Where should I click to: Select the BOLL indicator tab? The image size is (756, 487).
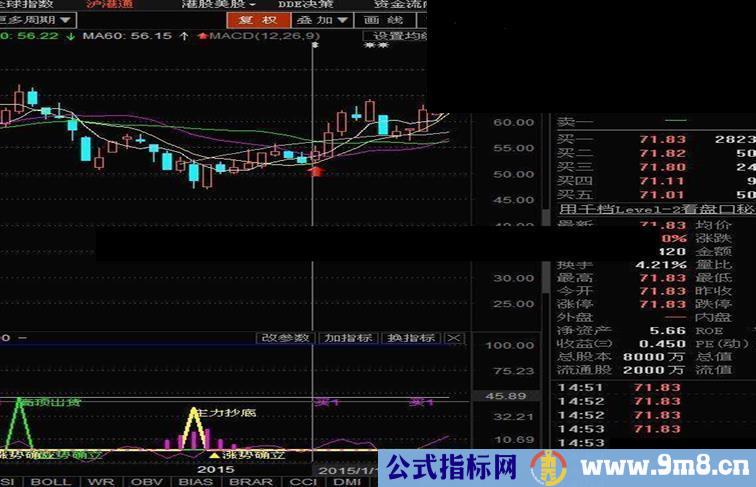50,481
